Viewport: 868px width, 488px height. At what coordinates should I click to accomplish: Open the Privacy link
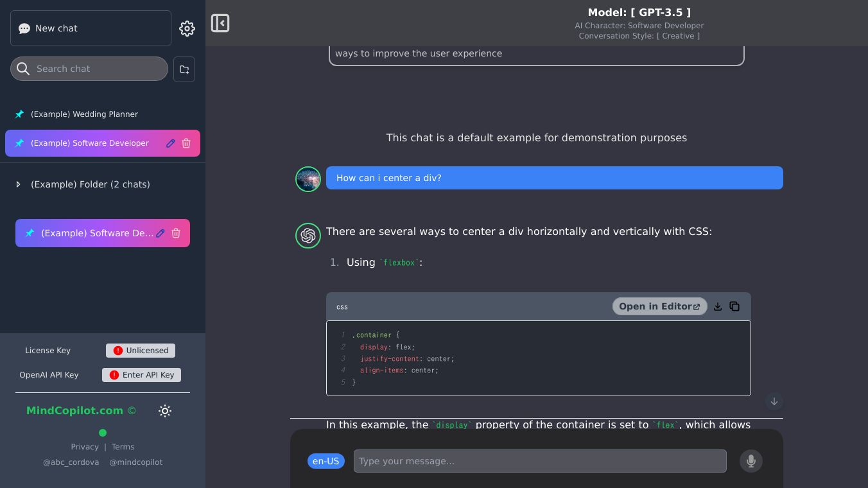tap(85, 447)
